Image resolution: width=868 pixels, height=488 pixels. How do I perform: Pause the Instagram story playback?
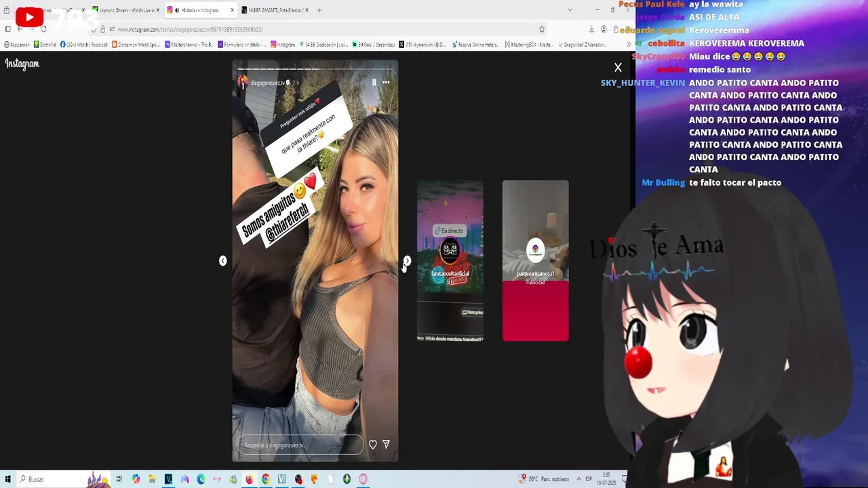pos(374,82)
